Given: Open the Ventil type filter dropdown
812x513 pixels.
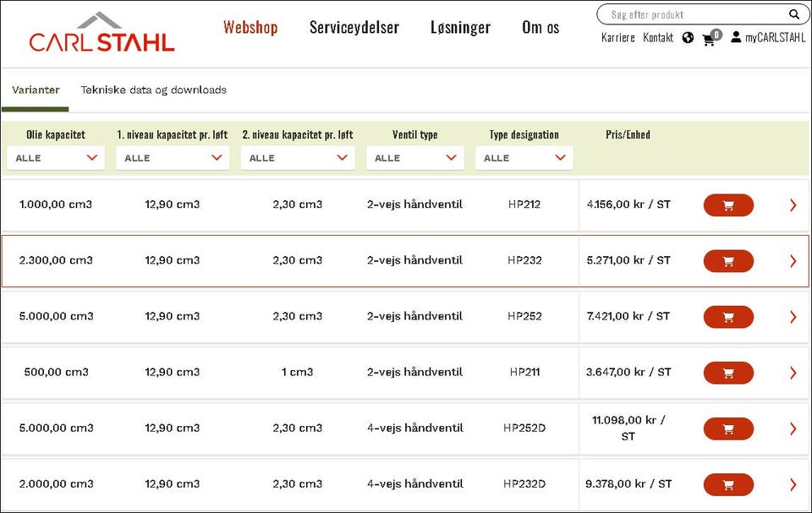Looking at the screenshot, I should [x=414, y=158].
